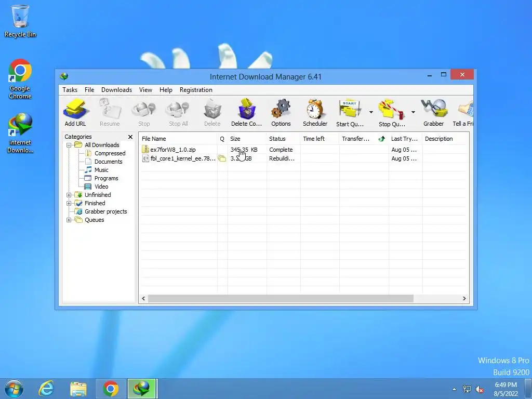Image resolution: width=532 pixels, height=399 pixels.
Task: Click the Stop Queue icon
Action: [x=392, y=113]
